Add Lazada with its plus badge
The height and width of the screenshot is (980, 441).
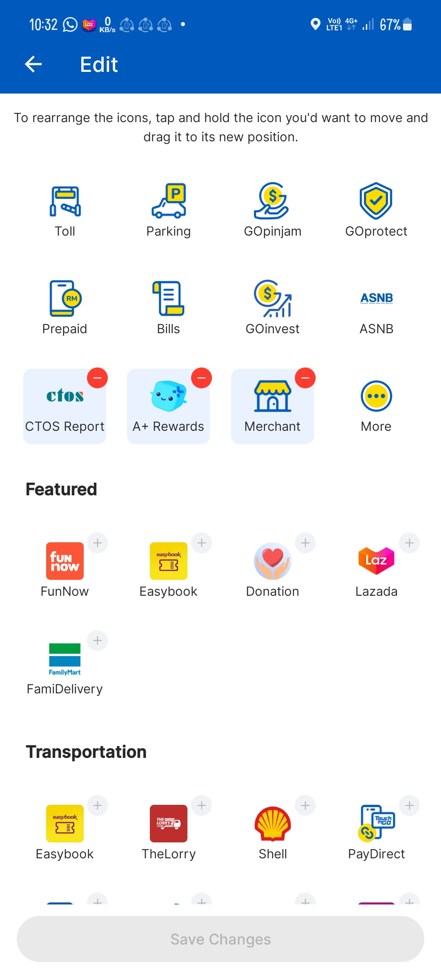tap(409, 543)
